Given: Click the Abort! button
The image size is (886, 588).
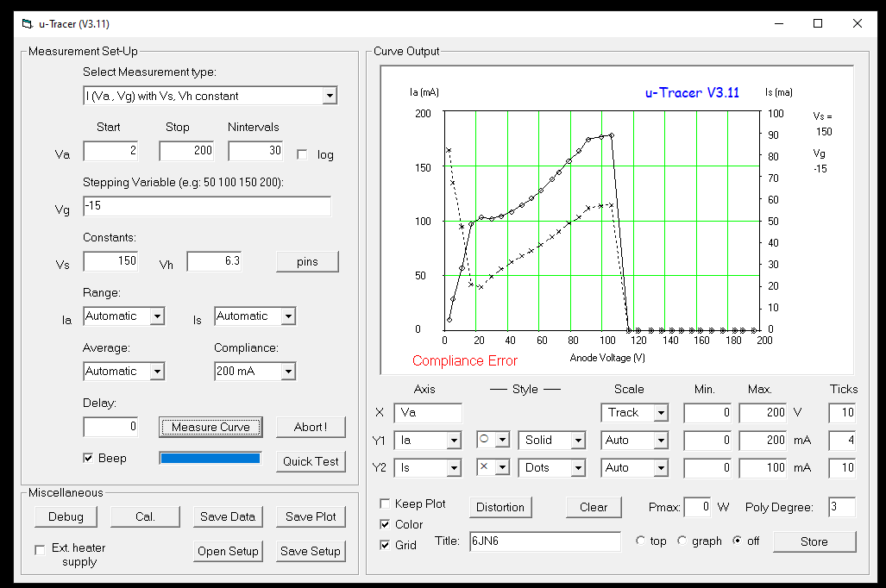Looking at the screenshot, I should [x=311, y=427].
